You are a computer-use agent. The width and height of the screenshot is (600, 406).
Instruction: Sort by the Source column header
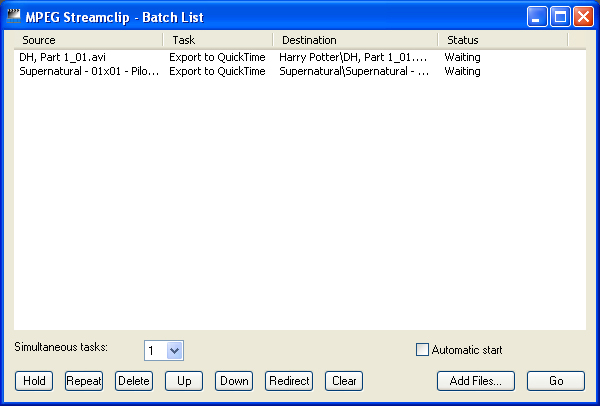[88, 40]
